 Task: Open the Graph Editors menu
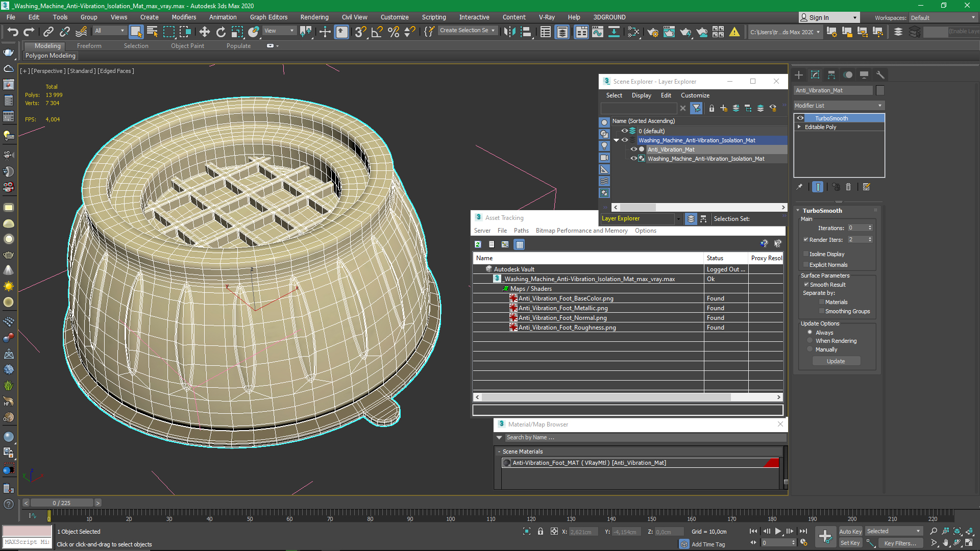[268, 17]
